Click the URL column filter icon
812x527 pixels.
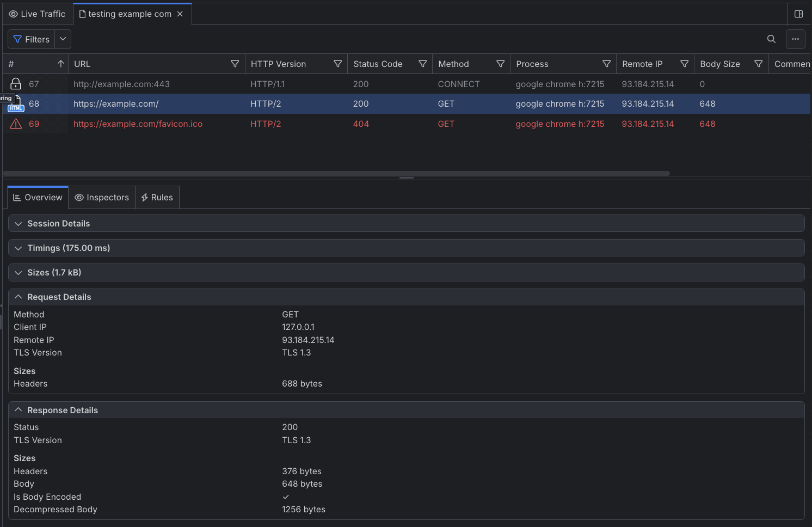click(x=235, y=64)
